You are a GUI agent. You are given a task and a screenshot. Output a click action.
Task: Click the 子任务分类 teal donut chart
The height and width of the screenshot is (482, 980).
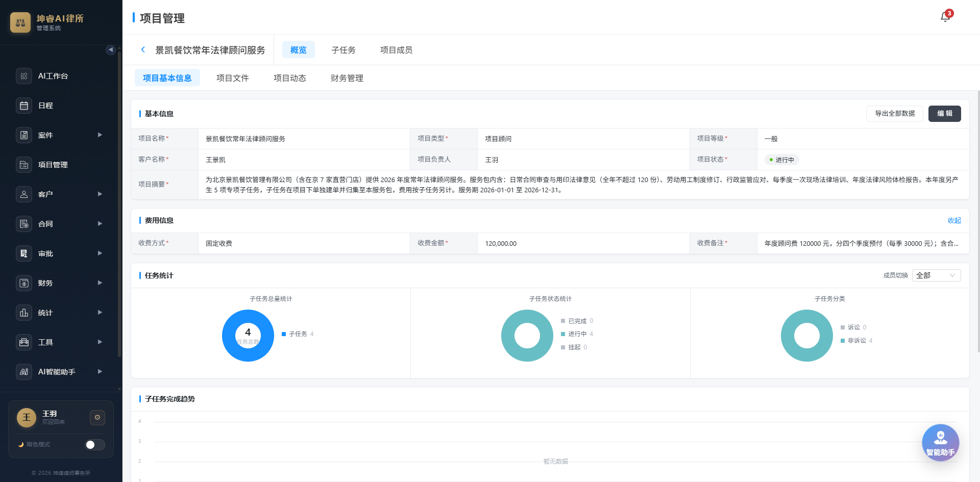807,336
